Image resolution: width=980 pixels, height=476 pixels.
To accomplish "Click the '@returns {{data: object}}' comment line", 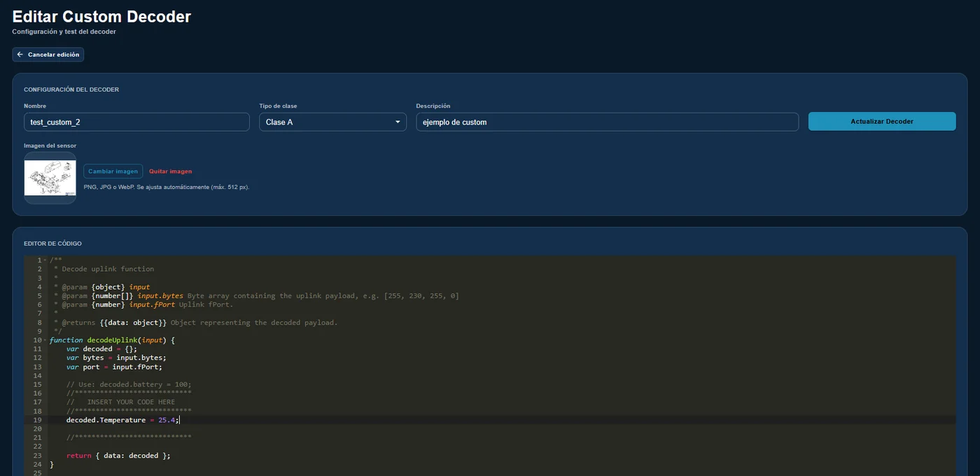I will click(196, 323).
